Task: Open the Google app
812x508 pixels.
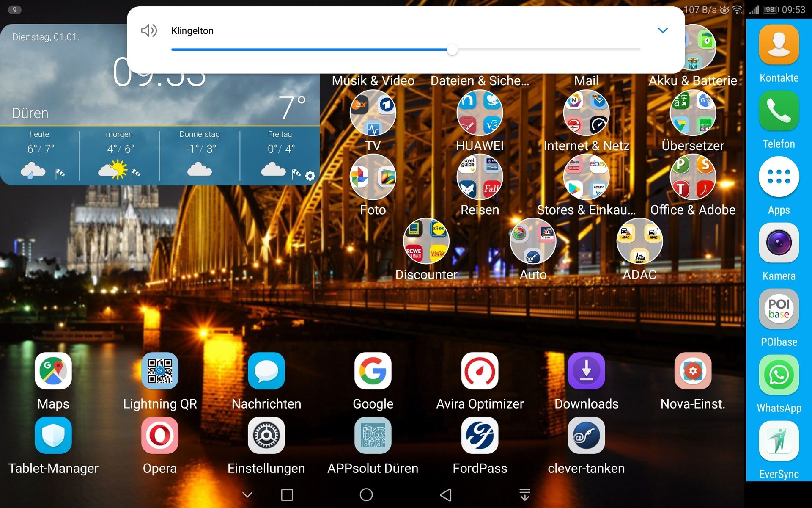Action: (373, 371)
